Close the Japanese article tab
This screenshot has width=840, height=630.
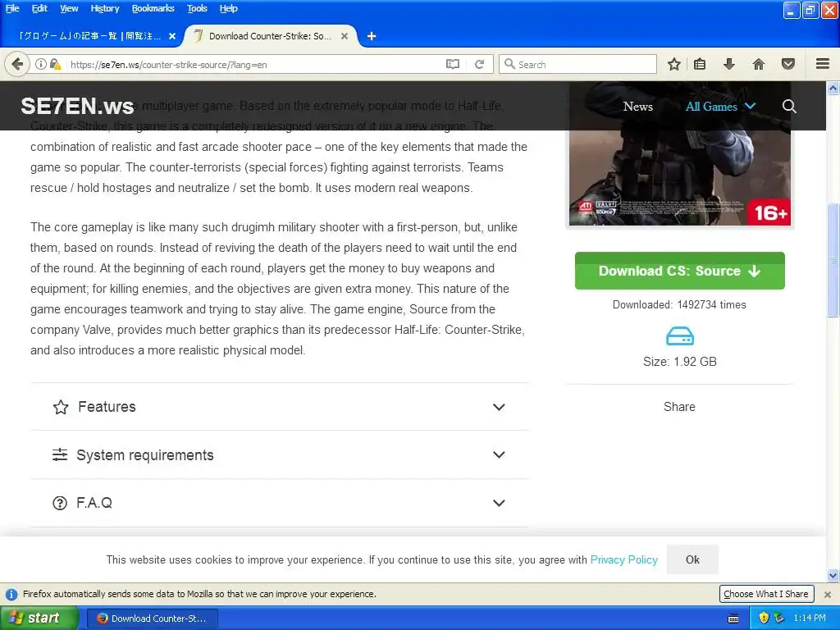click(172, 36)
